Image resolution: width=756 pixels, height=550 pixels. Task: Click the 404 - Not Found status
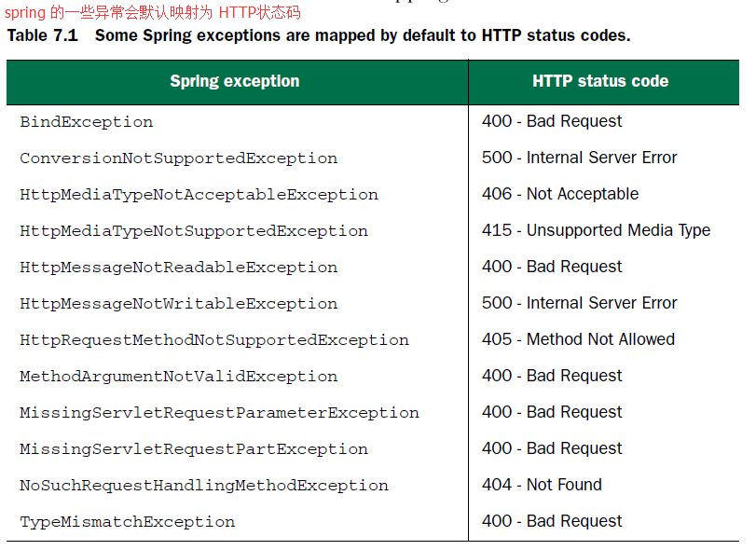click(542, 485)
